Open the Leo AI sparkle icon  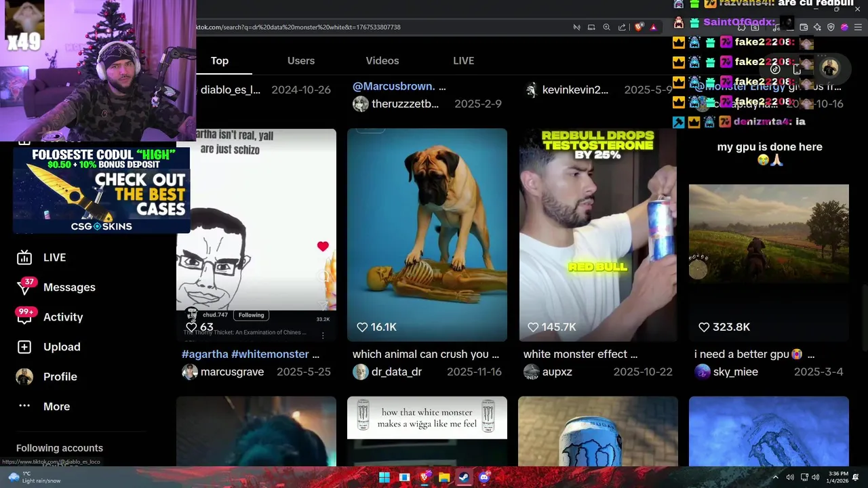817,27
